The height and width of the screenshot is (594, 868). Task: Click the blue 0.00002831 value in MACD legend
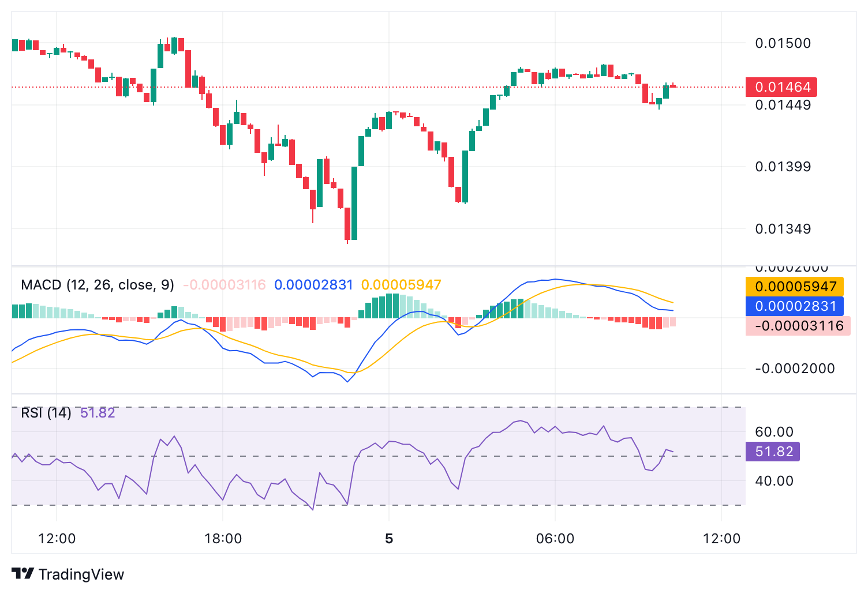point(313,285)
